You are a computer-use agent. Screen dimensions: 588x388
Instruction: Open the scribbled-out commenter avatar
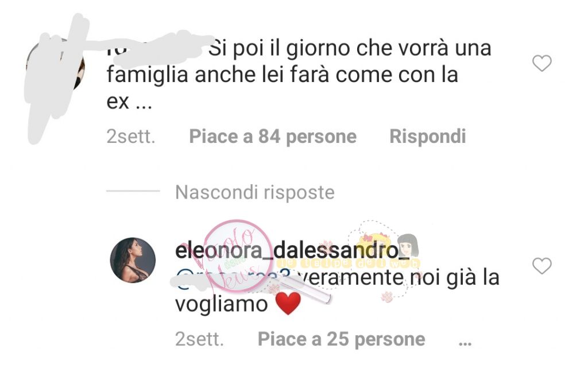(56, 68)
